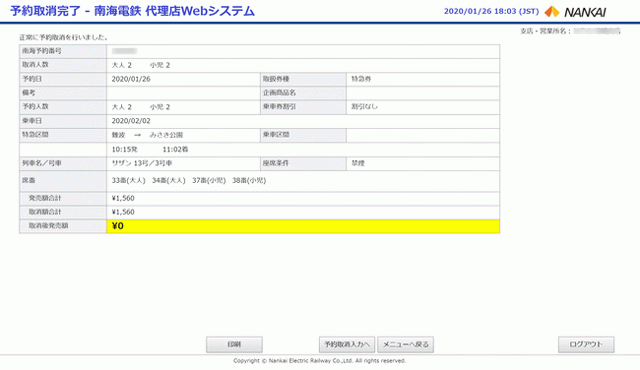Click the 特急券 ticket type value

coord(361,79)
